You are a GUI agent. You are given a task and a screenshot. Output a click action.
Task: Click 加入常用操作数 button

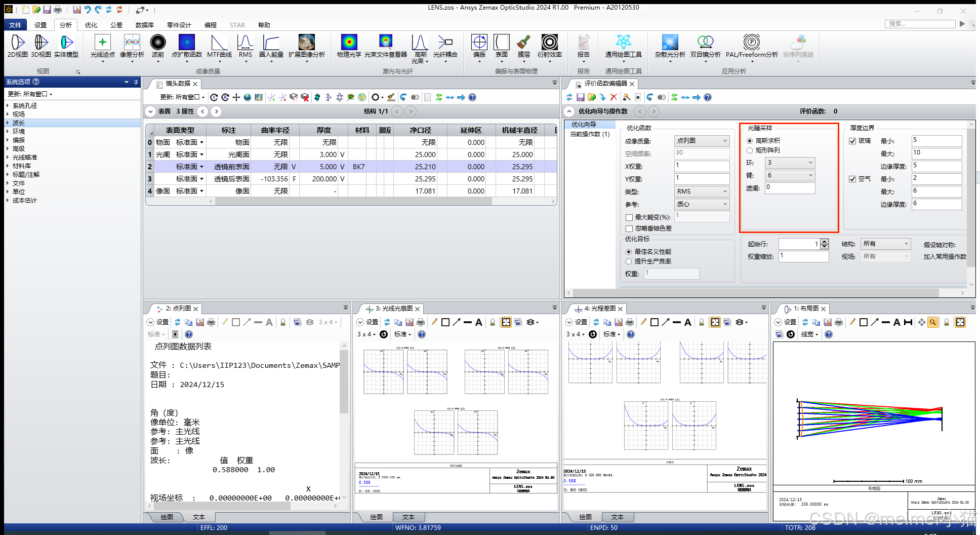point(945,257)
